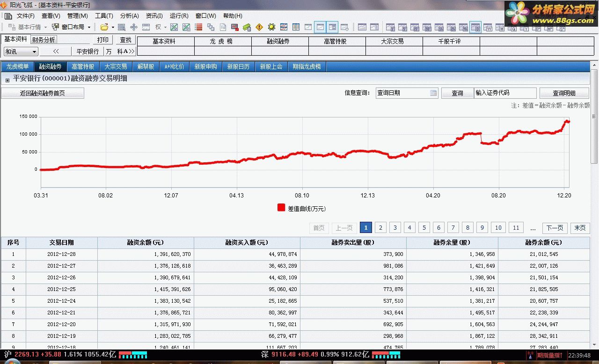Click the green money stack toolbar icon
Screen dimensions: 599x364
pos(247,27)
